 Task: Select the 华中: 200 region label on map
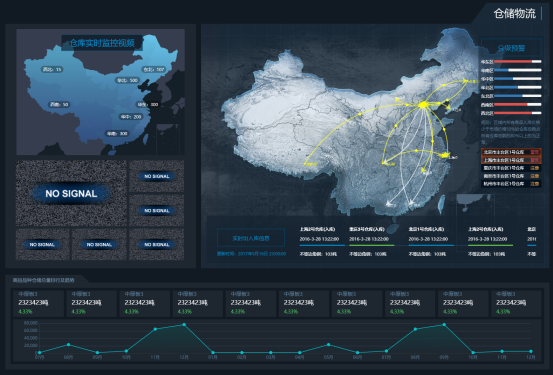pyautogui.click(x=131, y=117)
